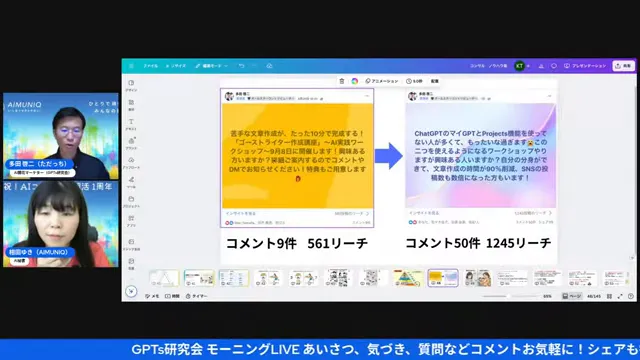Select the two-faces portrait slide thumbnail

click(x=478, y=278)
